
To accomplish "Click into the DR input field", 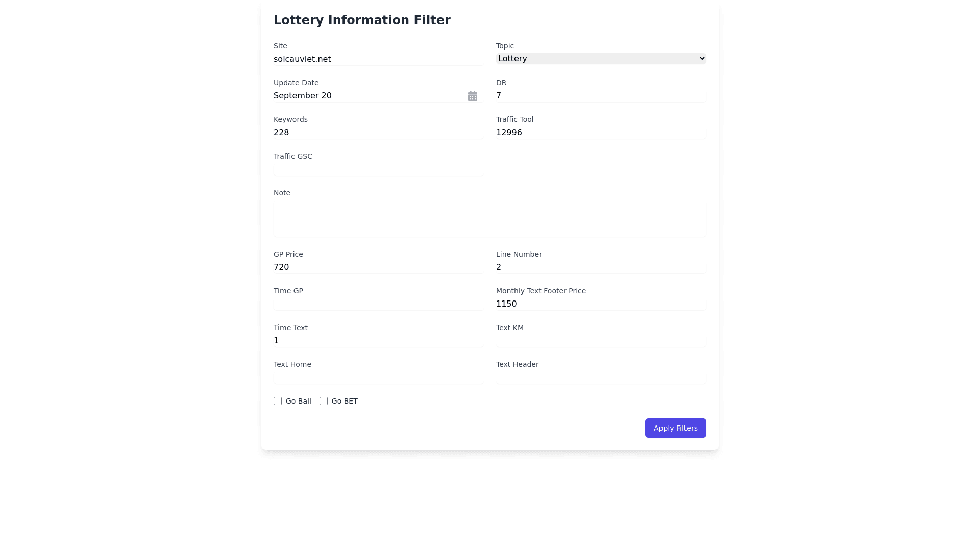I will pyautogui.click(x=601, y=96).
